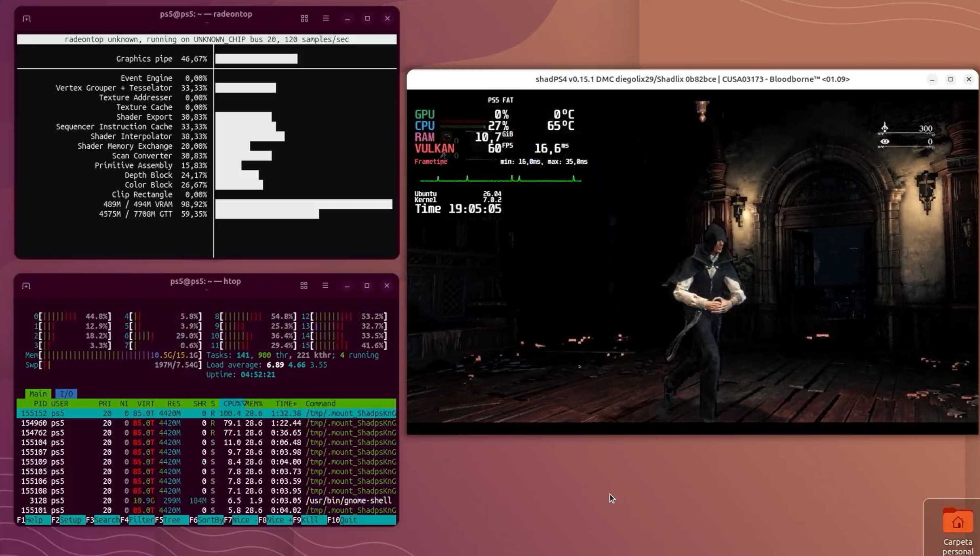This screenshot has height=556, width=980.
Task: Click the Command column header in htop
Action: tap(320, 403)
